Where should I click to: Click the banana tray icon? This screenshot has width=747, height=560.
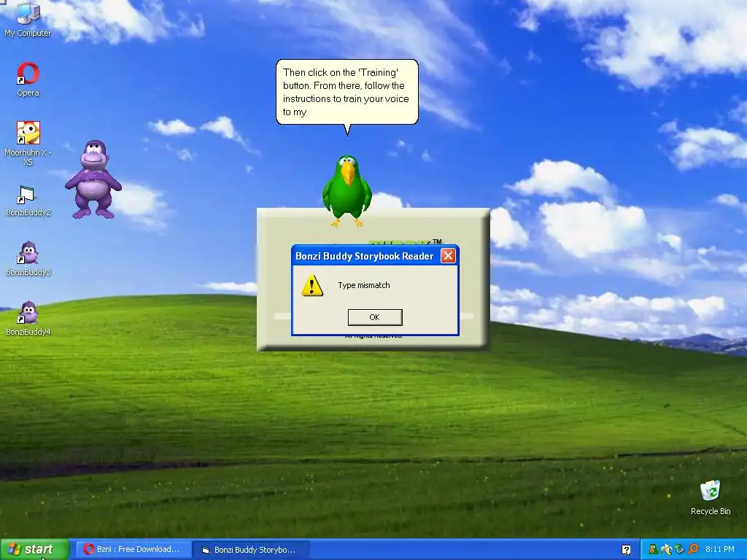pos(667,550)
